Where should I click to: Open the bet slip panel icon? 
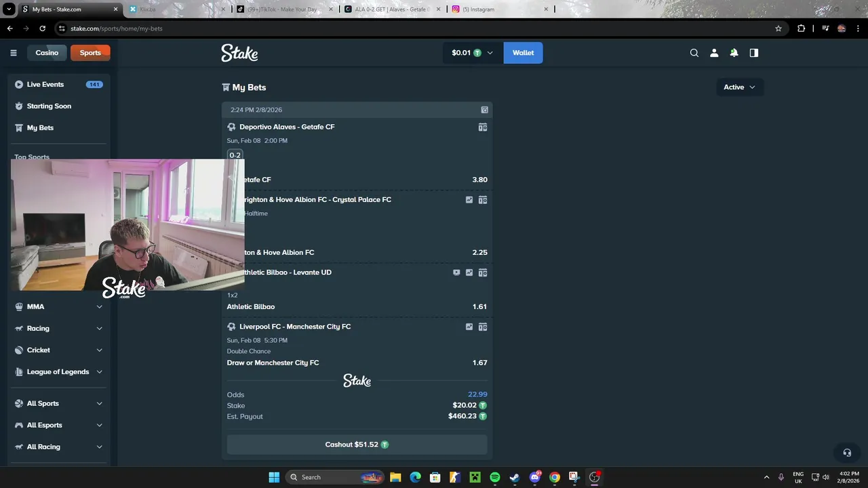(x=753, y=53)
